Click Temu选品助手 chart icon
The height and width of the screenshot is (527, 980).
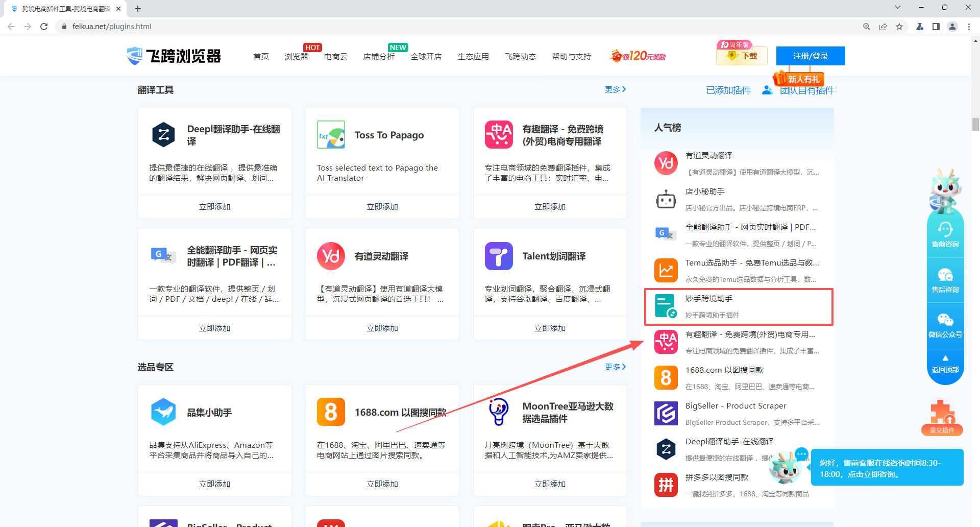666,271
